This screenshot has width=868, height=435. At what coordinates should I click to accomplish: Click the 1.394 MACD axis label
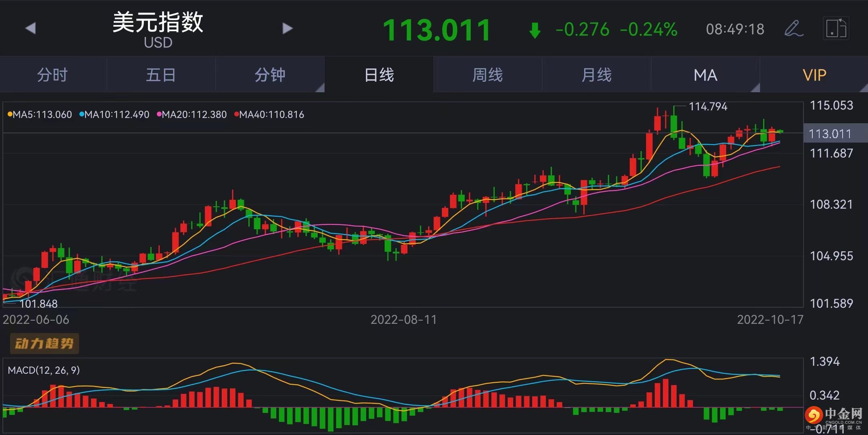[x=824, y=361]
